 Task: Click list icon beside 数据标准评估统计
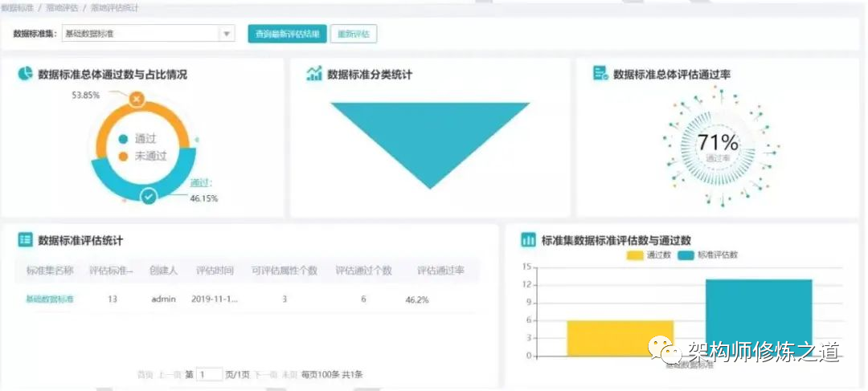[26, 239]
